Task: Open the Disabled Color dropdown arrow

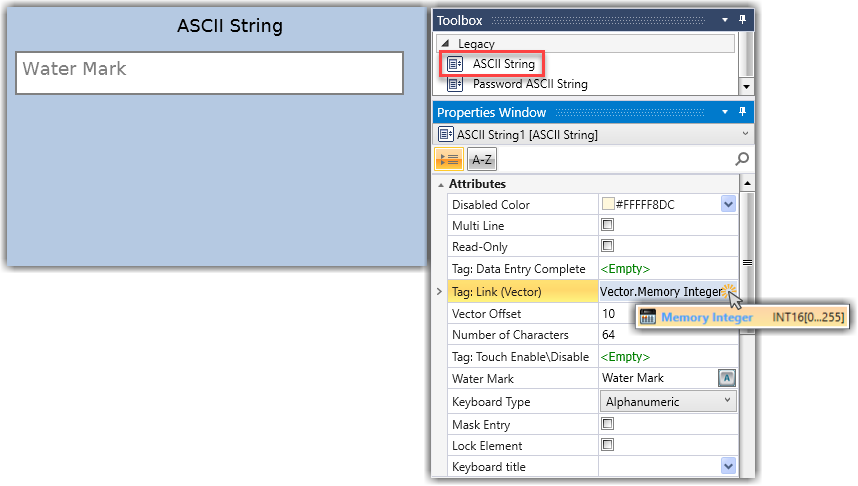Action: 728,205
